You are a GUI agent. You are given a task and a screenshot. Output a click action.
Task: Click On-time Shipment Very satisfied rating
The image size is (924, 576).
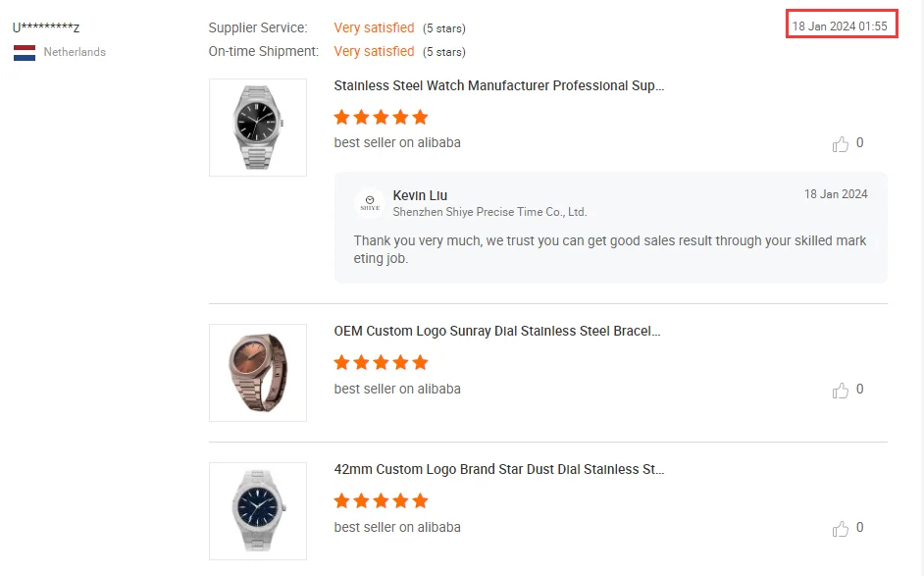(374, 52)
